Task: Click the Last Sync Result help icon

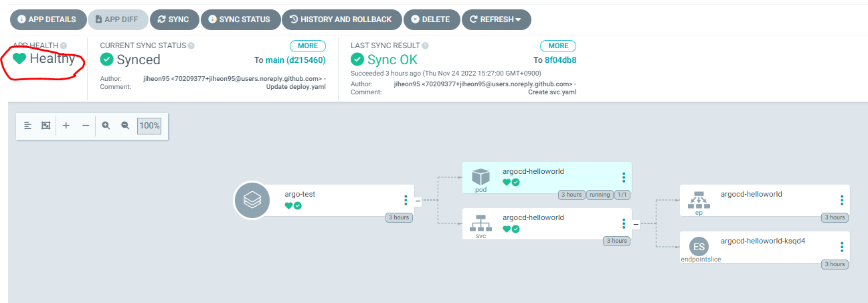Action: 426,45
